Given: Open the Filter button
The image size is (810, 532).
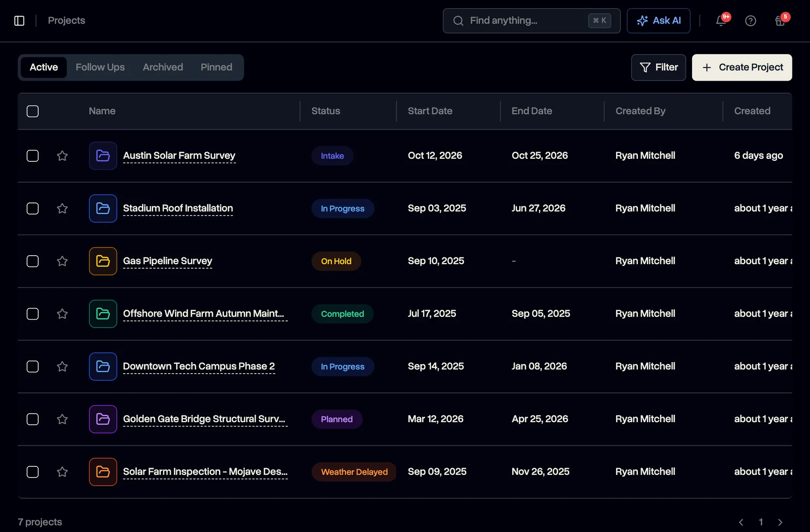Looking at the screenshot, I should click(659, 67).
